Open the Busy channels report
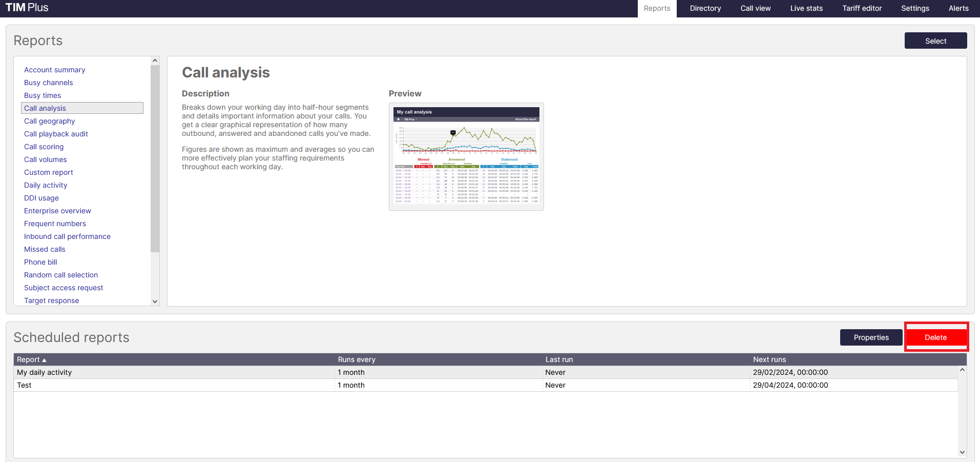Image resolution: width=980 pixels, height=462 pixels. tap(48, 83)
